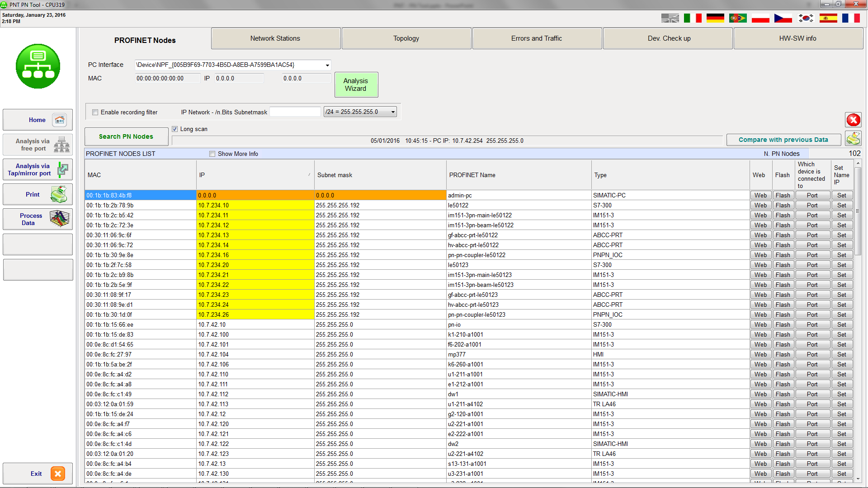Toggle Enable recording filter checkbox
This screenshot has height=488, width=868.
(x=93, y=112)
